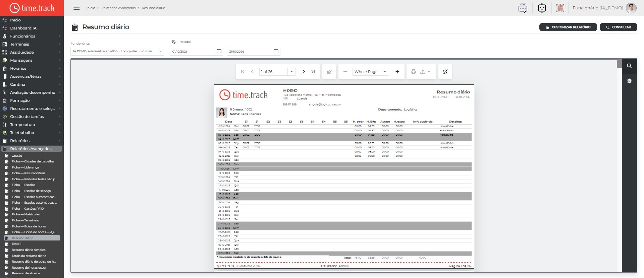The width and height of the screenshot is (644, 278).
Task: Open the robot assistant icon
Action: point(542,8)
